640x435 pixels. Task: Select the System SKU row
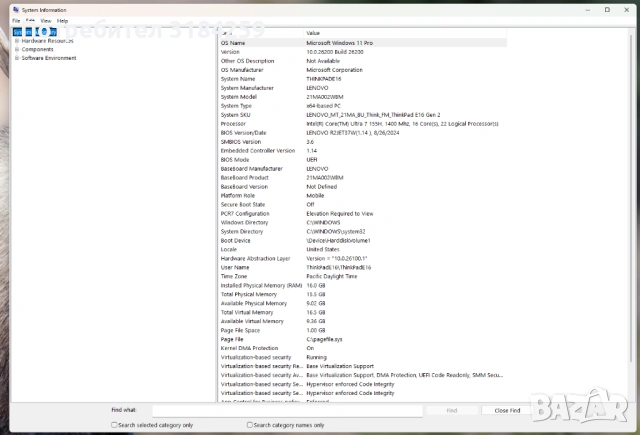[362, 115]
